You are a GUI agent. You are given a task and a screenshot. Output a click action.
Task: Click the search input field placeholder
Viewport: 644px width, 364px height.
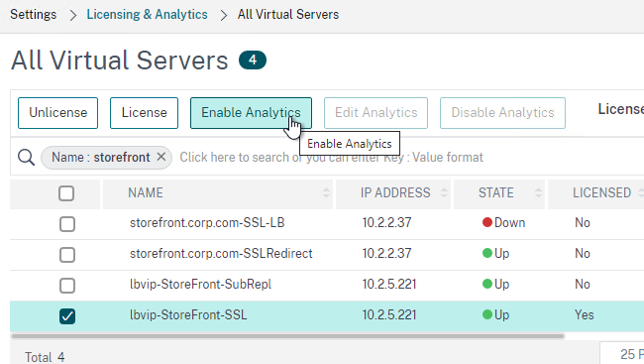[x=331, y=157]
